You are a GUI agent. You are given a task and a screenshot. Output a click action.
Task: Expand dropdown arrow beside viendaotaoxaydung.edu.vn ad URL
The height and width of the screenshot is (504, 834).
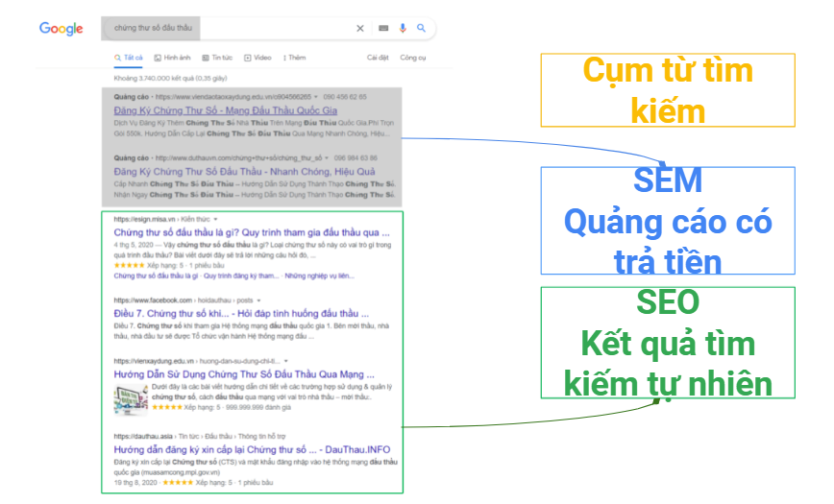[316, 97]
